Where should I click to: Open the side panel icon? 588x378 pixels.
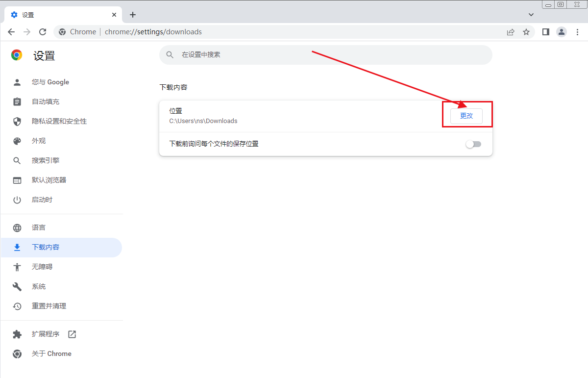pyautogui.click(x=546, y=32)
